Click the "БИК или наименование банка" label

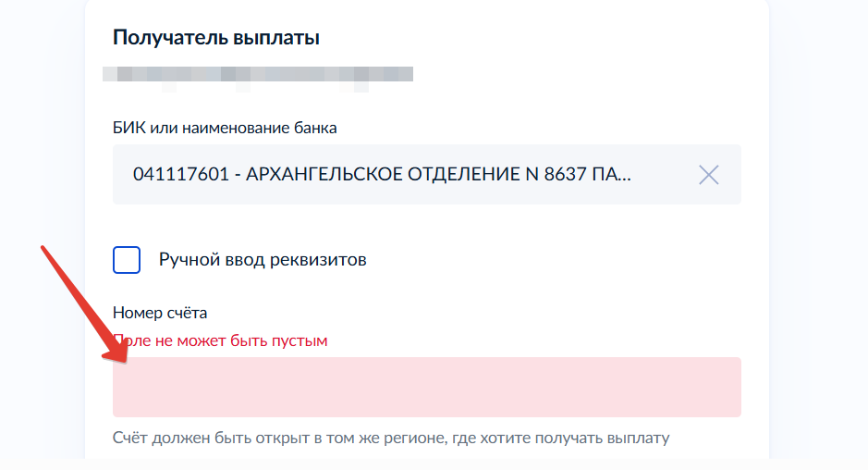point(225,128)
